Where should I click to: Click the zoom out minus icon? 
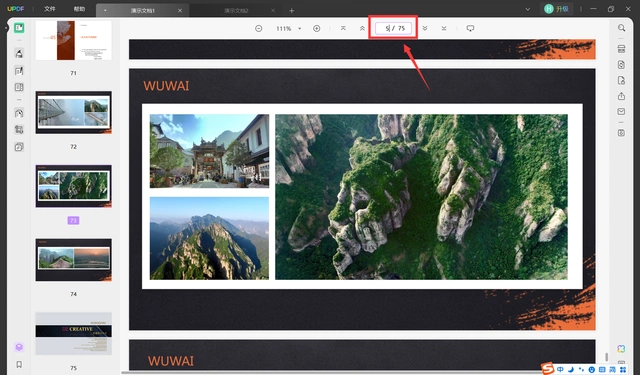pos(258,29)
